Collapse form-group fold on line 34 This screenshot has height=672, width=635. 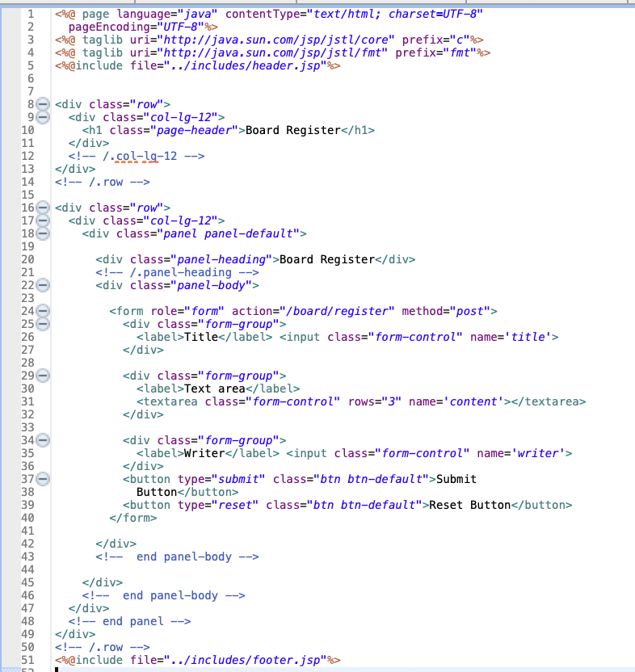43,440
